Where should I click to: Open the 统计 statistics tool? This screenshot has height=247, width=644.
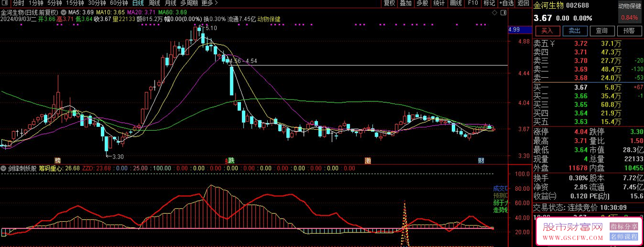[x=439, y=3]
